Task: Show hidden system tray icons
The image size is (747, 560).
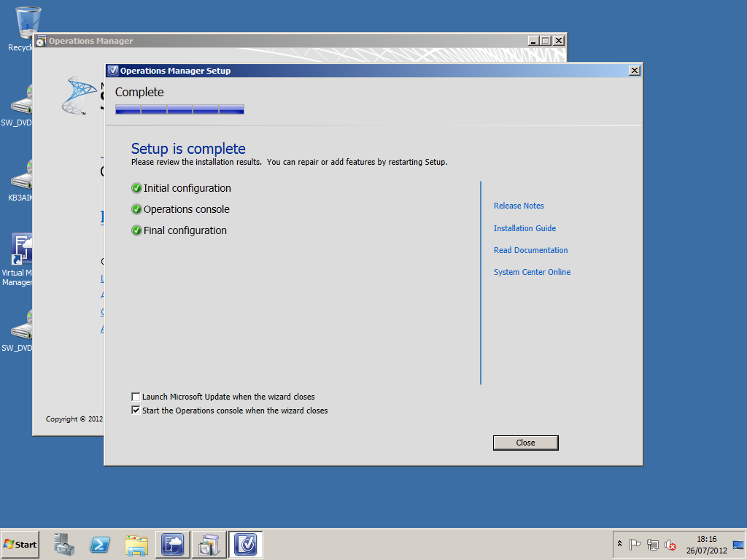Action: [620, 544]
